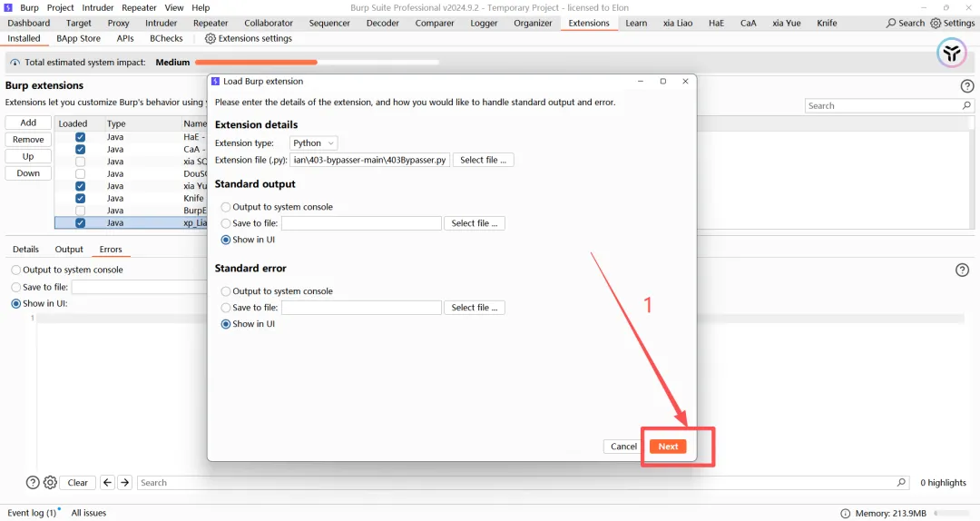The height and width of the screenshot is (521, 980).
Task: Click the Down button
Action: point(28,173)
